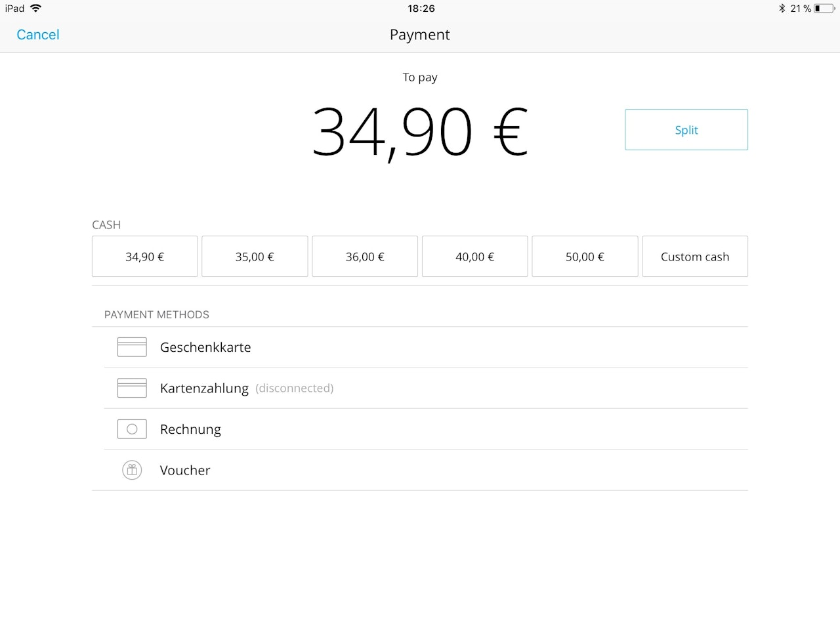Screen dimensions: 840x630
Task: Select Geschenkkarte payment method
Action: click(x=205, y=347)
